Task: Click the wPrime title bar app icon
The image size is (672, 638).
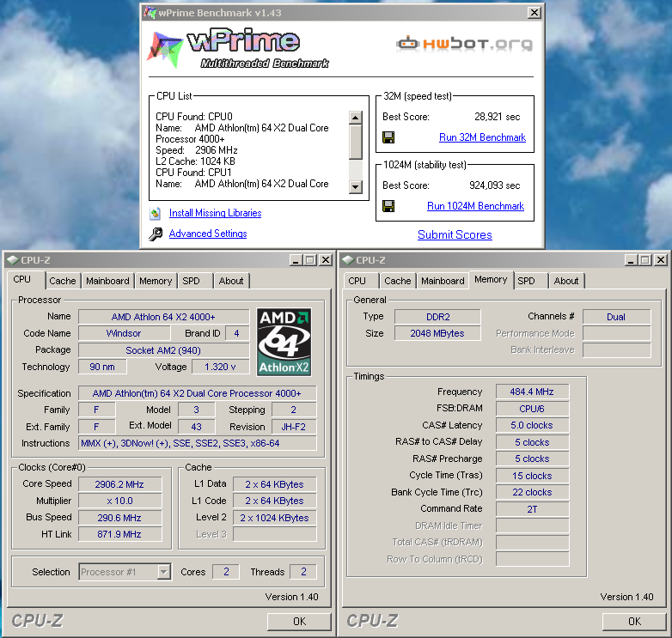Action: coord(150,12)
